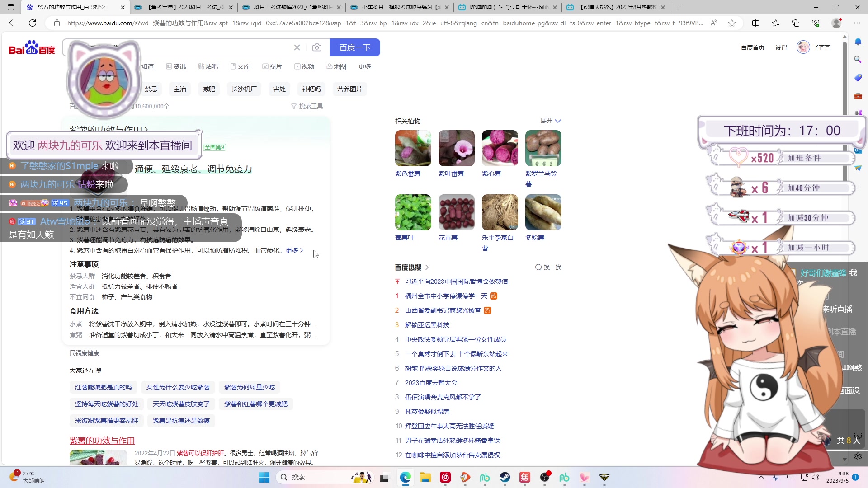Add this page to favorites with the star icon
The height and width of the screenshot is (488, 868).
coord(732,23)
